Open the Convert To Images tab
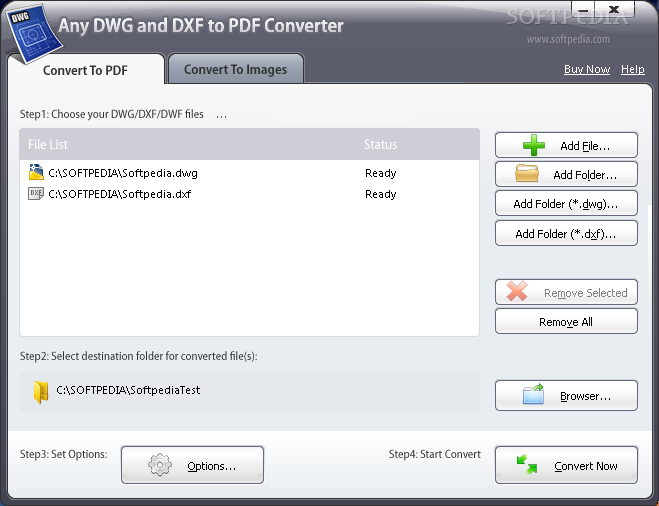Screen dimensions: 659x506 point(235,69)
